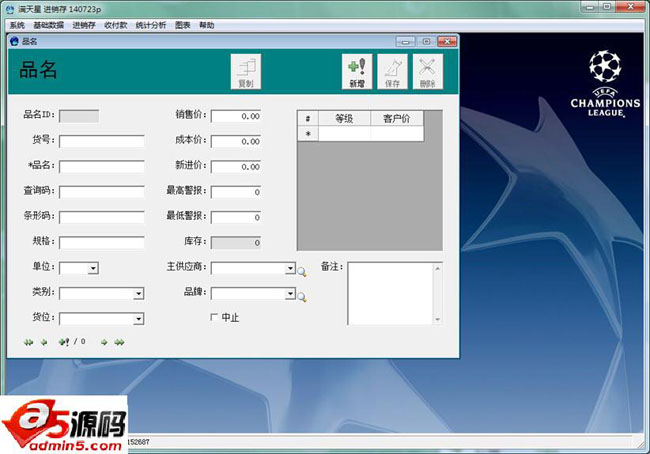Click the 新进价 field
Image resolution: width=650 pixels, height=454 pixels.
(x=236, y=167)
